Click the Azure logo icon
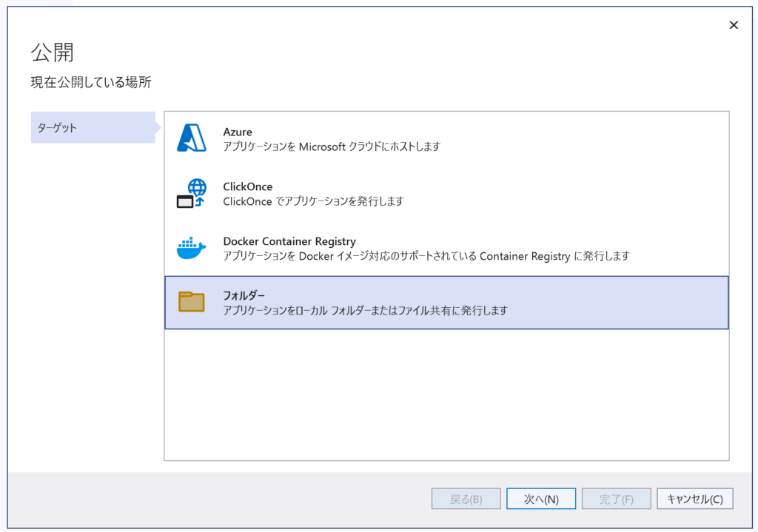 tap(192, 138)
